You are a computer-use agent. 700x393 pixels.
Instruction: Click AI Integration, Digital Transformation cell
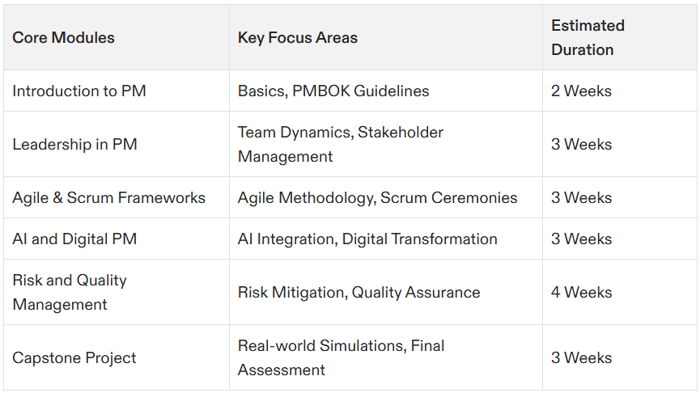(386, 238)
